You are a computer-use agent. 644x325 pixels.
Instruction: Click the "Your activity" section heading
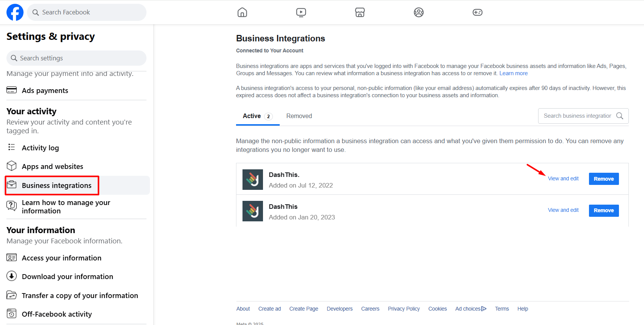(x=31, y=111)
